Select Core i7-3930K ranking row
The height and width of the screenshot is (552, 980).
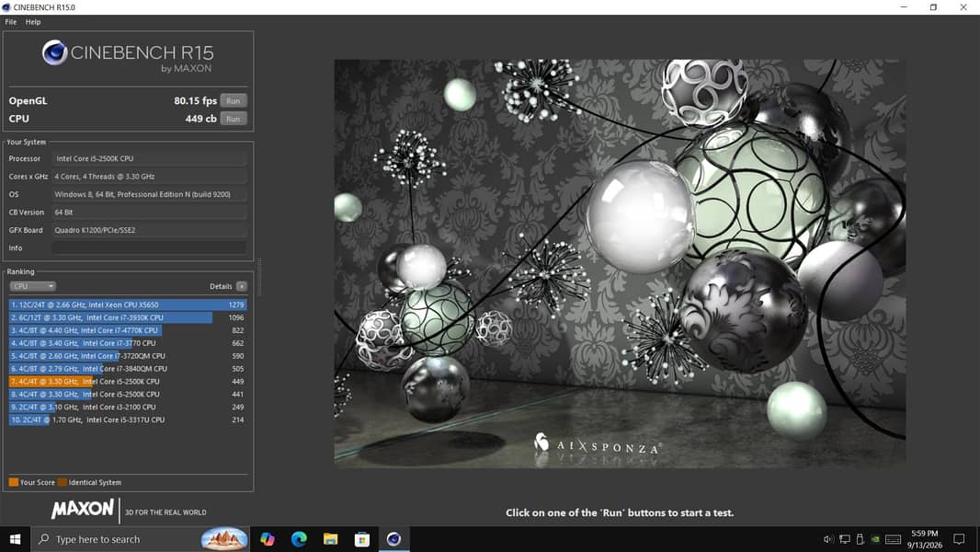128,317
